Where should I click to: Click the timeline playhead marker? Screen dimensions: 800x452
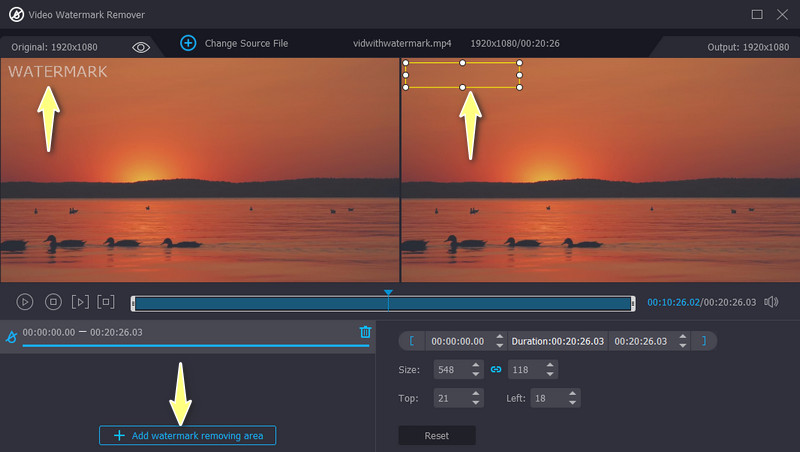click(x=388, y=293)
